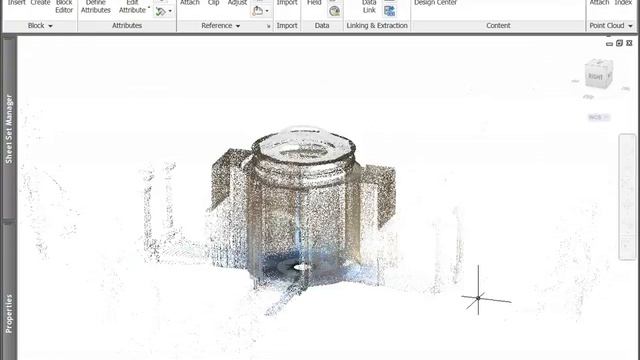640x360 pixels.
Task: Open the Block Editor
Action: 64,7
